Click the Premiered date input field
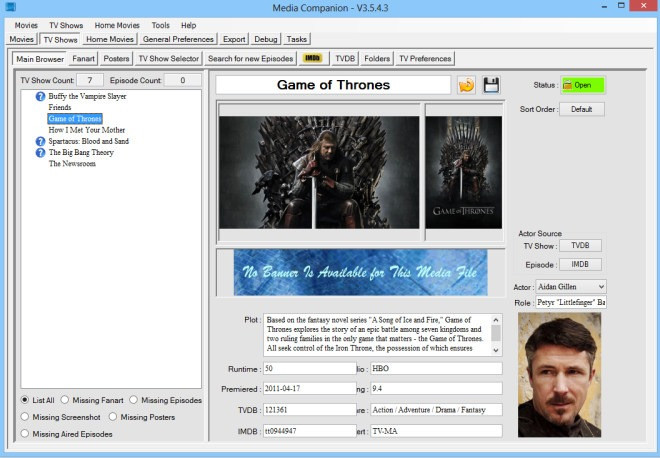 point(310,389)
